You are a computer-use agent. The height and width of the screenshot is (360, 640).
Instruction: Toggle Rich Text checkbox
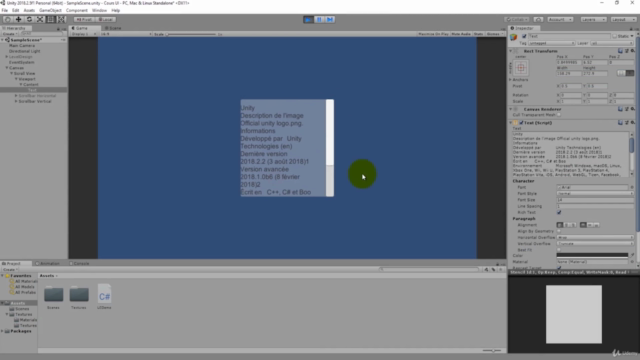click(559, 212)
